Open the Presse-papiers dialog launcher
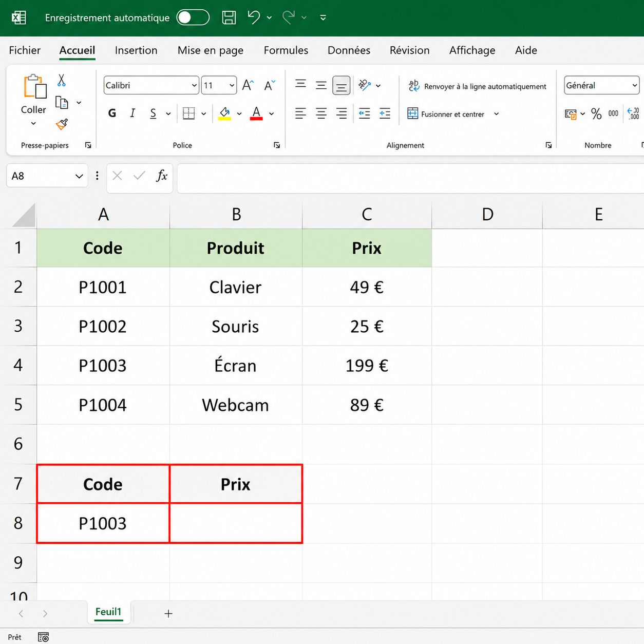Viewport: 644px width, 644px height. [88, 145]
